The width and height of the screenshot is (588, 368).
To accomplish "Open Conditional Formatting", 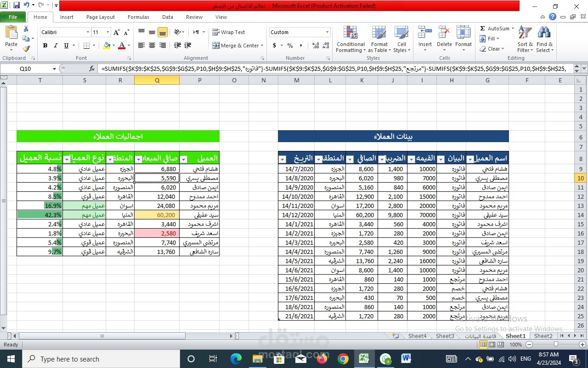I will pos(351,39).
